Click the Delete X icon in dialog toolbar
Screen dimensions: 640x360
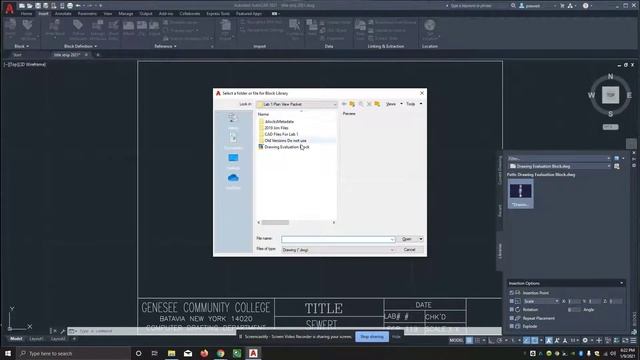369,104
